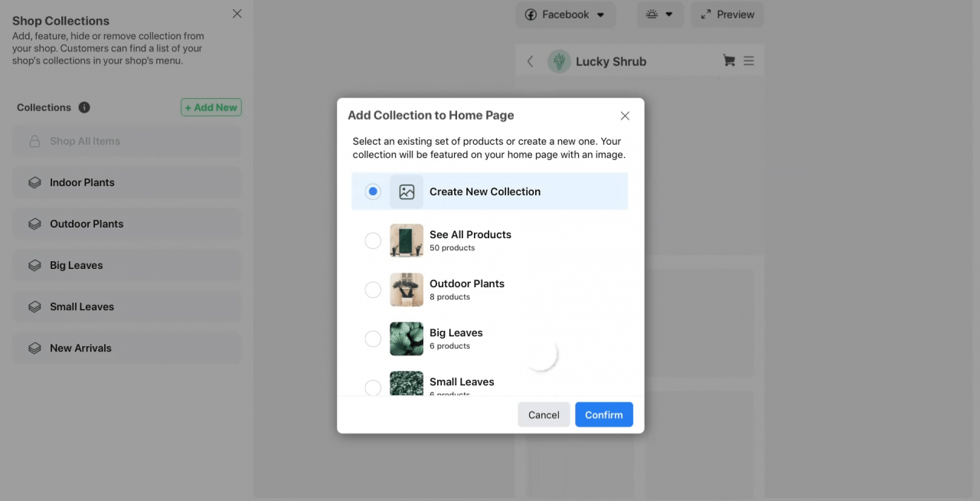
Task: Open the Preview expand view
Action: pos(727,14)
